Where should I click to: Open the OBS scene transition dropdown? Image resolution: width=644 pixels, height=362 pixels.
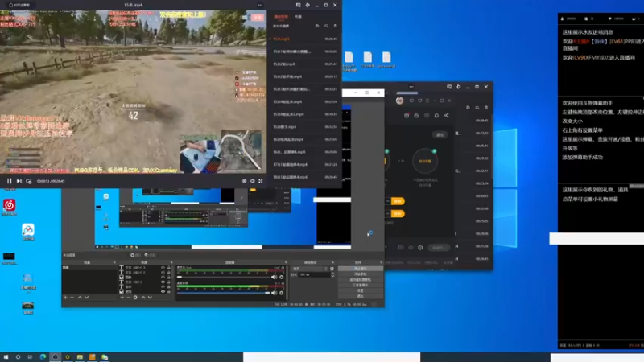pyautogui.click(x=310, y=269)
